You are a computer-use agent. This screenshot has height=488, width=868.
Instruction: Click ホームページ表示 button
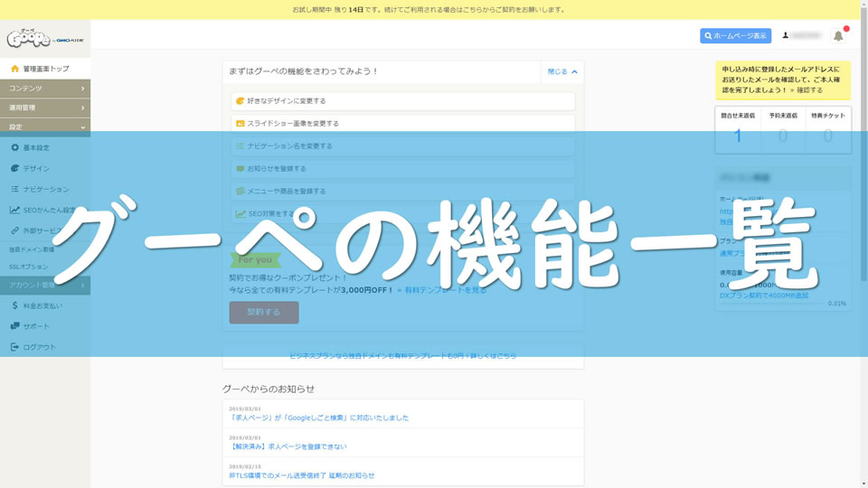tap(735, 36)
